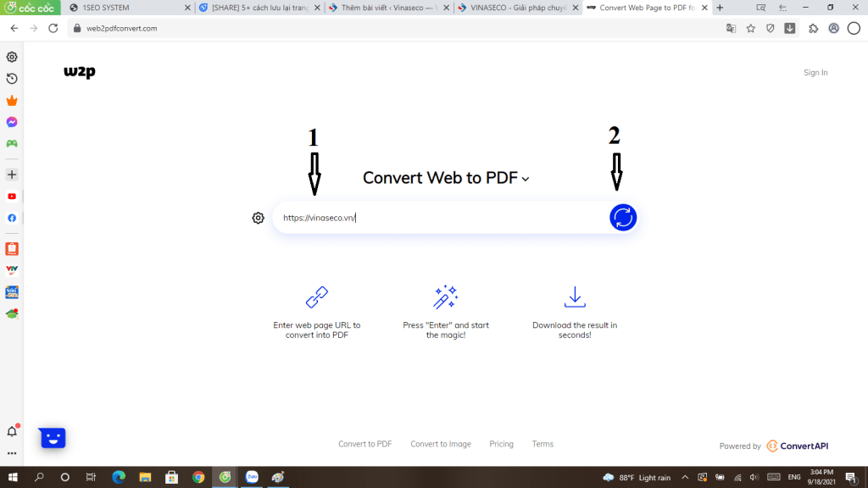Viewport: 868px width, 488px height.
Task: Open Messenger from the browser sidebar
Action: pyautogui.click(x=12, y=122)
